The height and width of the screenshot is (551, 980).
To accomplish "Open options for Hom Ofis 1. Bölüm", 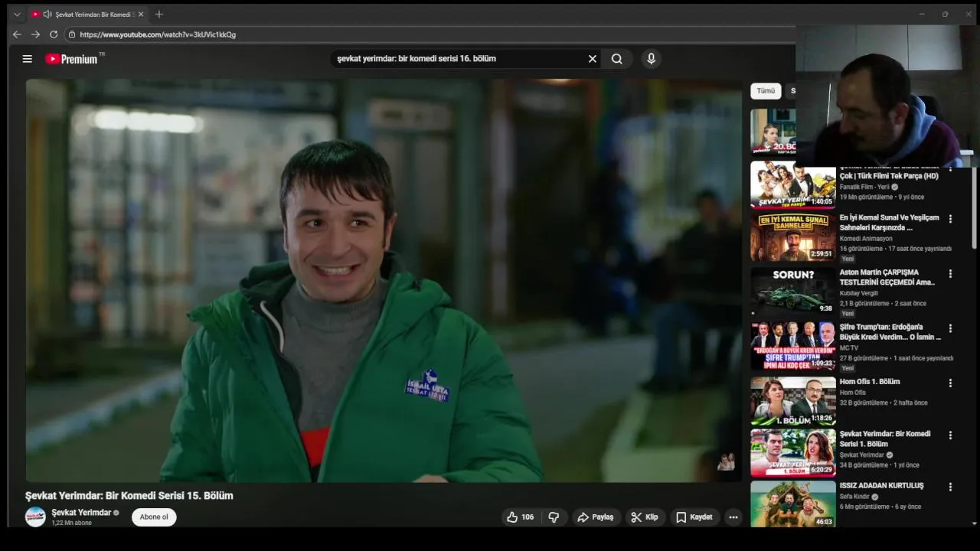I will pyautogui.click(x=950, y=383).
